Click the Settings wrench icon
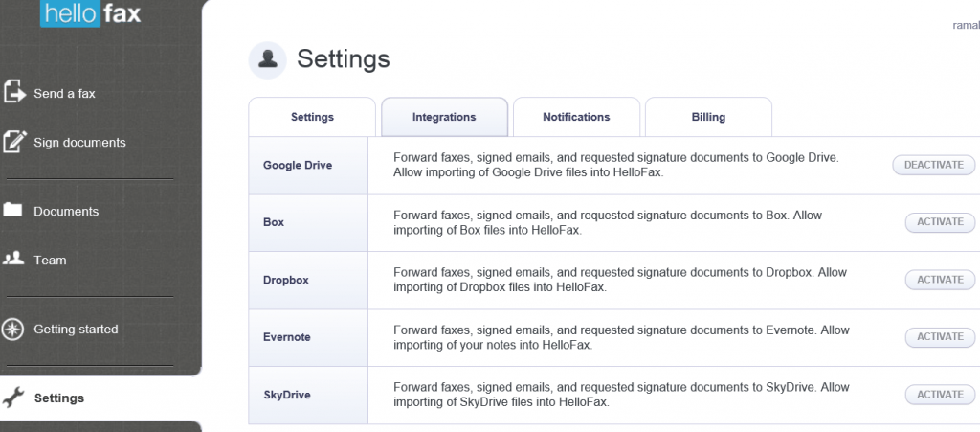Image resolution: width=980 pixels, height=432 pixels. click(x=13, y=398)
